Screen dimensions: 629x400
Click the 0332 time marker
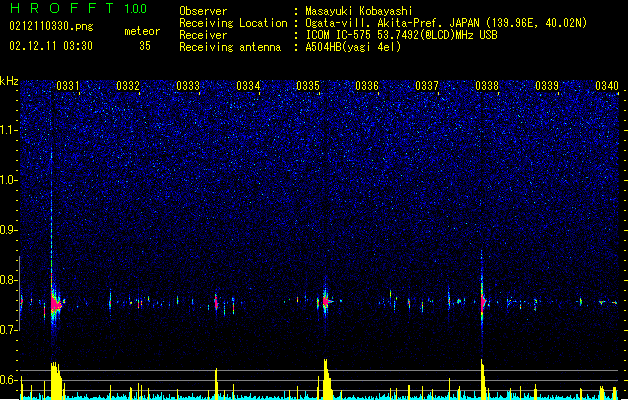(128, 86)
